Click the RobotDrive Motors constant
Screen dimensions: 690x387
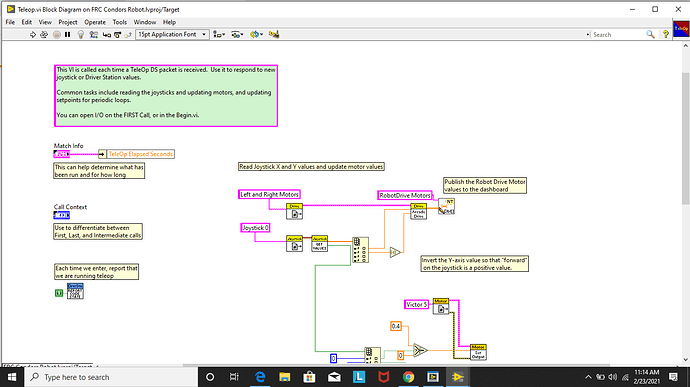coord(405,195)
